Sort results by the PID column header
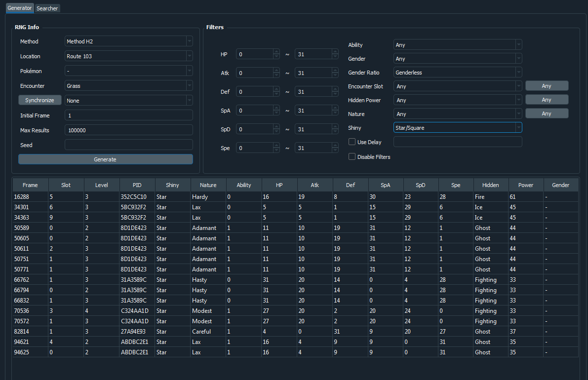 [137, 185]
